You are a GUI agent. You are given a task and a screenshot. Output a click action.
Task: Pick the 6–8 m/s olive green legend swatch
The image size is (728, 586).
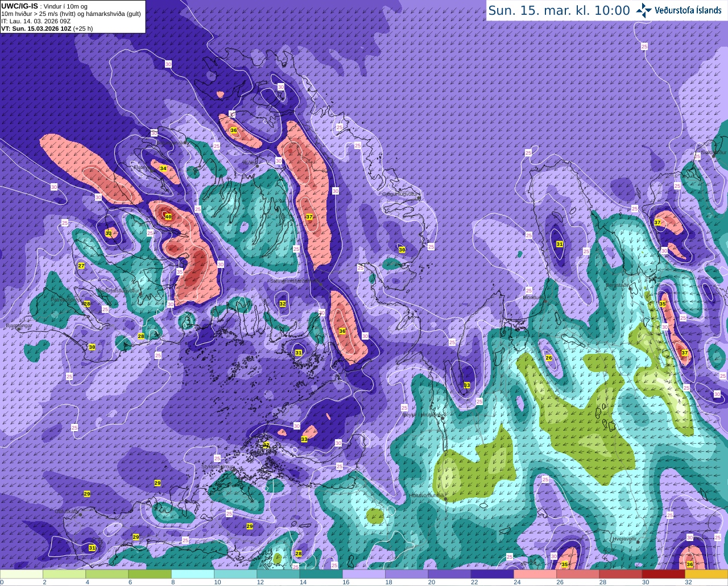tap(150, 574)
